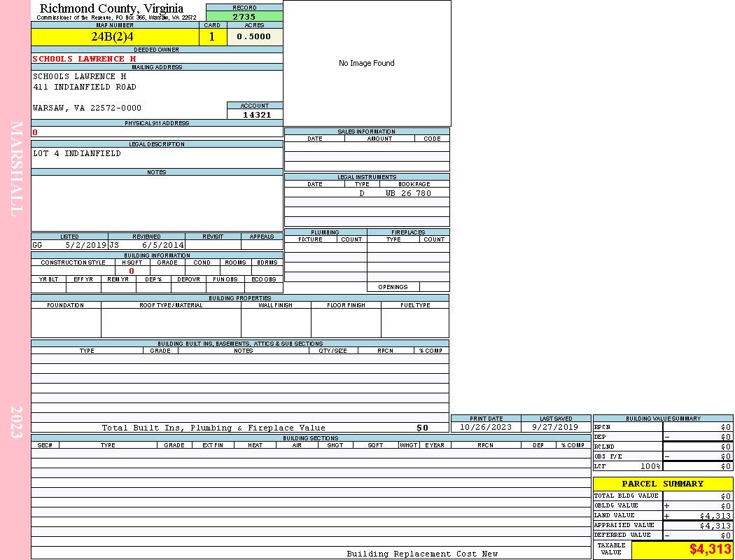
Task: Click the No Image Found placeholder
Action: tap(367, 63)
